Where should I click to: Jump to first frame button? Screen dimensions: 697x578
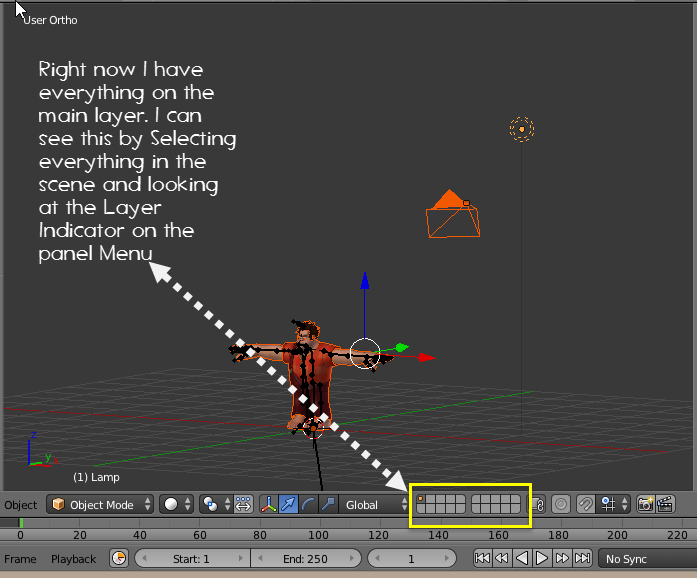click(x=482, y=558)
